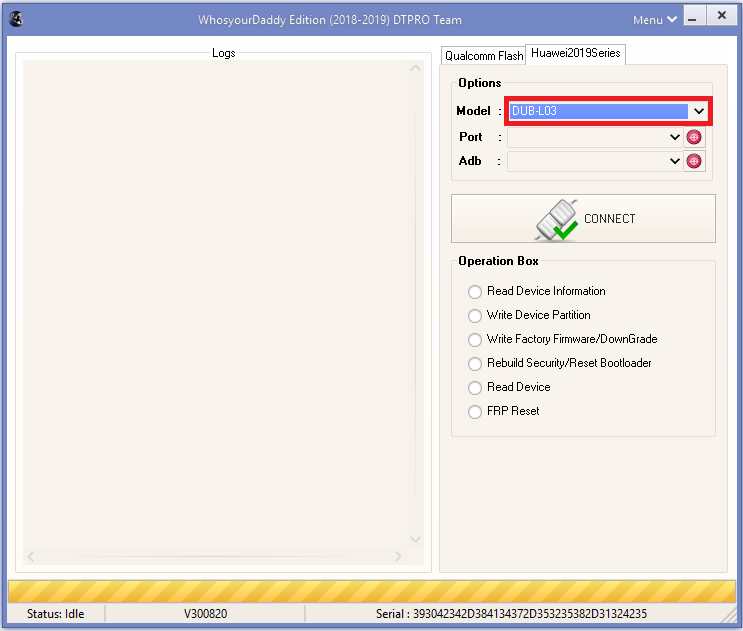The image size is (743, 631).
Task: Click the Logs scroll down arrow
Action: (x=416, y=539)
